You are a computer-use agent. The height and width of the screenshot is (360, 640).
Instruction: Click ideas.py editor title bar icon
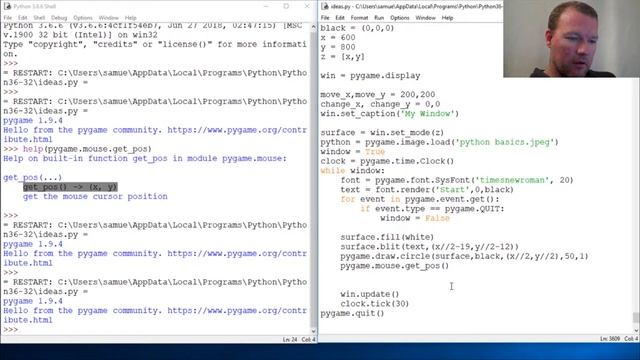[x=324, y=7]
